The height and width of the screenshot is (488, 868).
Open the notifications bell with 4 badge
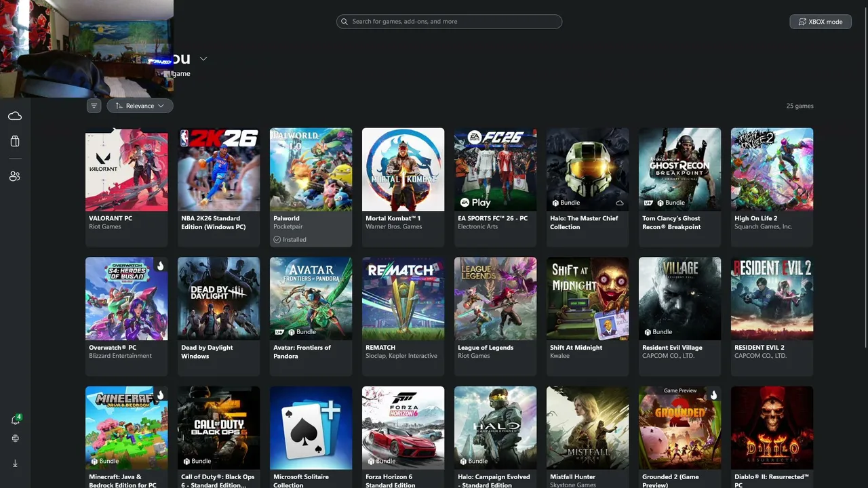(x=16, y=420)
